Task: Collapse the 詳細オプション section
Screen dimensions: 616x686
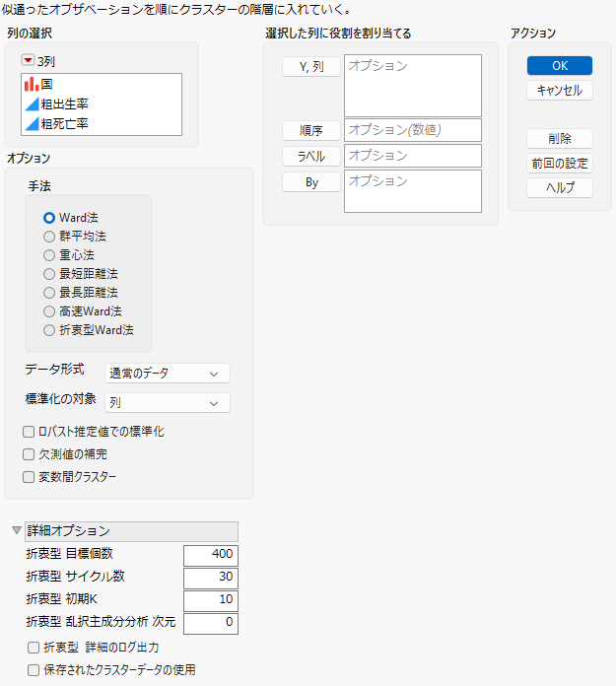Action: tap(17, 530)
